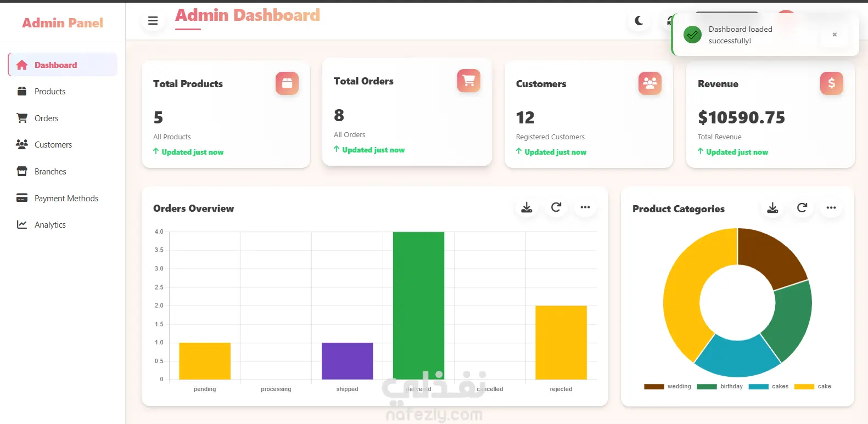The image size is (868, 424).
Task: Click the Total Orders cart icon
Action: [x=469, y=81]
